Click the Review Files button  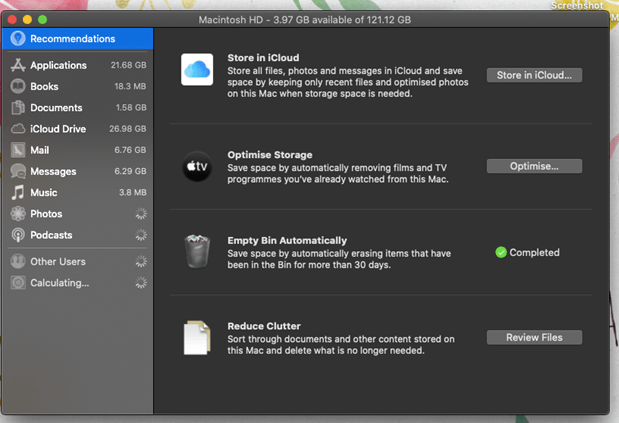coord(534,337)
